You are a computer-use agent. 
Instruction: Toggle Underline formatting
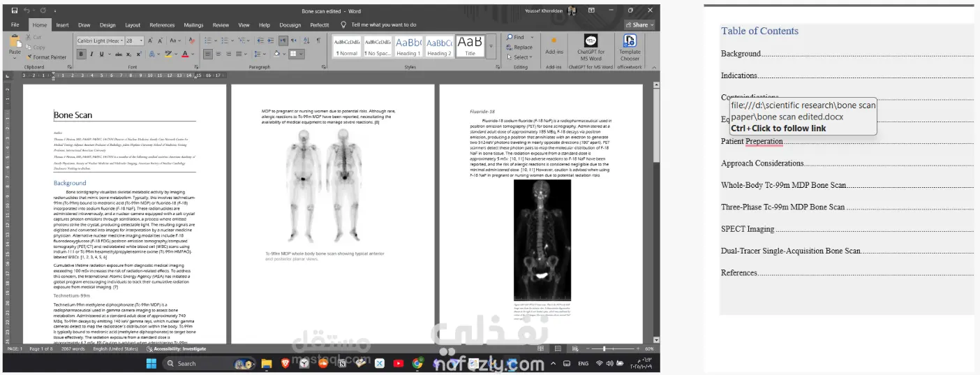coord(102,54)
